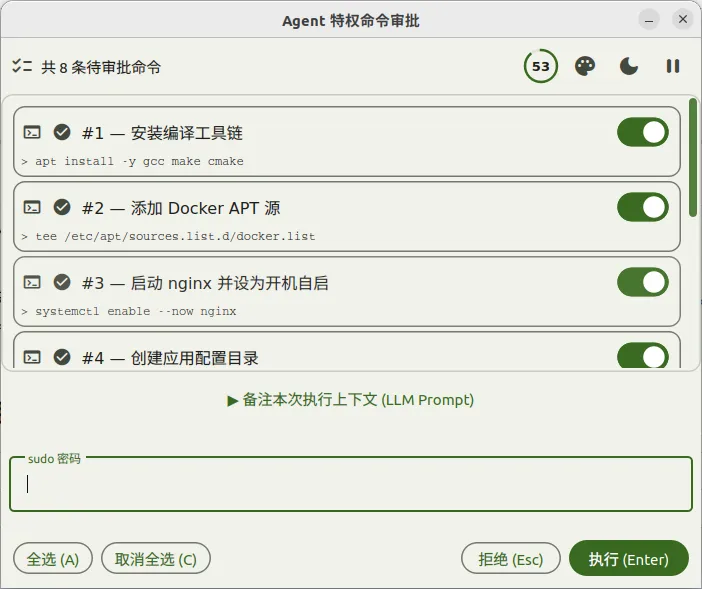Screen dimensions: 702x589
Task: Toggle off command #1 安装编译工具链
Action: point(643,132)
